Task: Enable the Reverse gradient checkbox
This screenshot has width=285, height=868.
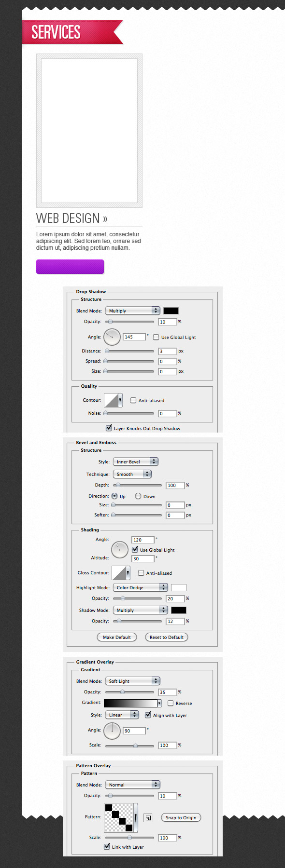Action: coord(171,703)
